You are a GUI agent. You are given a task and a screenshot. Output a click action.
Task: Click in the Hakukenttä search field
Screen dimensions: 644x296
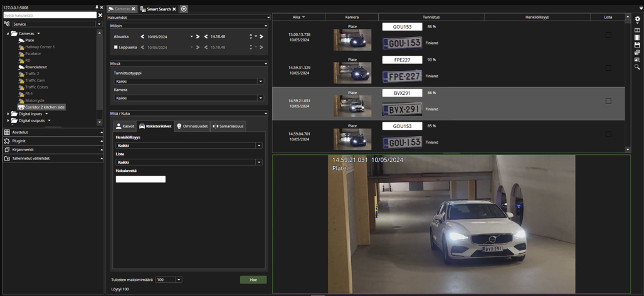coord(140,179)
